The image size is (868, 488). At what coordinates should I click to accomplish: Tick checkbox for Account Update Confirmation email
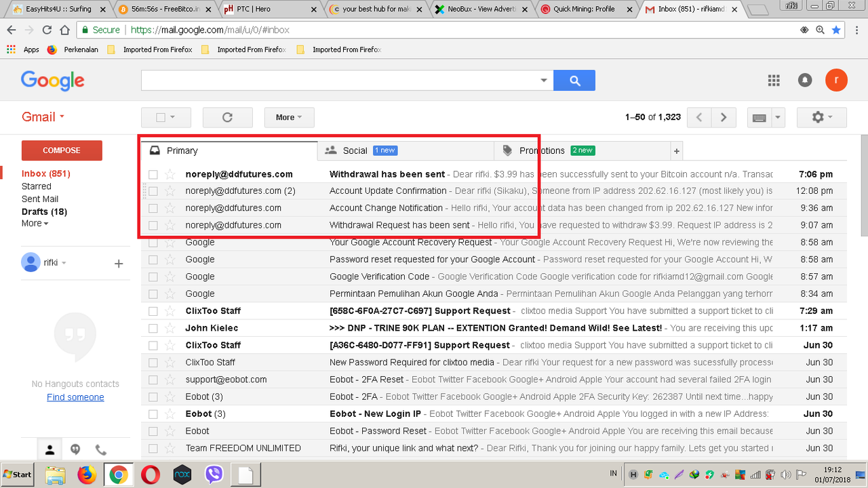click(x=153, y=191)
